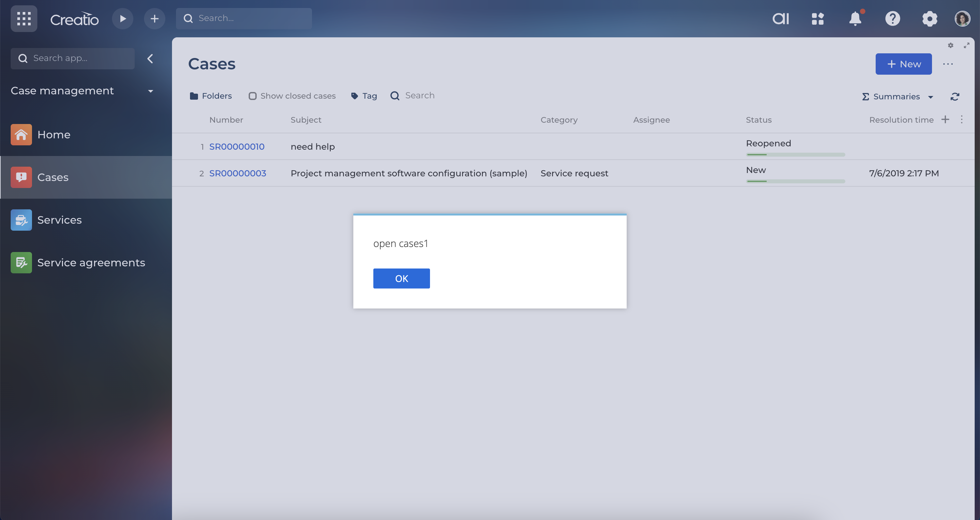Viewport: 980px width, 520px height.
Task: Open the Summaries dropdown
Action: 897,97
